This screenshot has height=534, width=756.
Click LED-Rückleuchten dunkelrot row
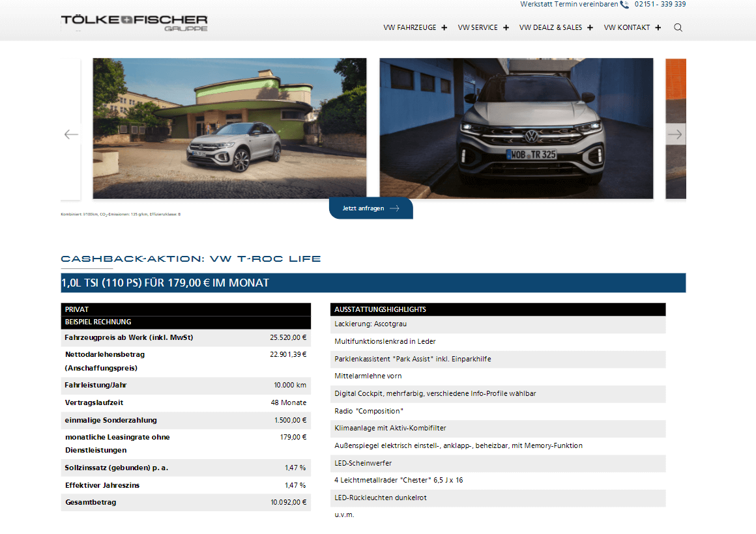click(x=498, y=498)
